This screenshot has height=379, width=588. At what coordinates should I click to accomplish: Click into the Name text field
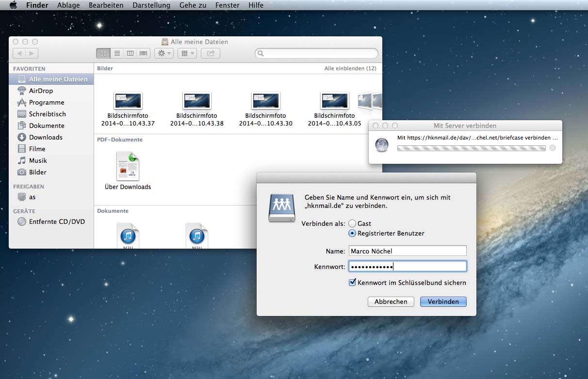click(407, 251)
